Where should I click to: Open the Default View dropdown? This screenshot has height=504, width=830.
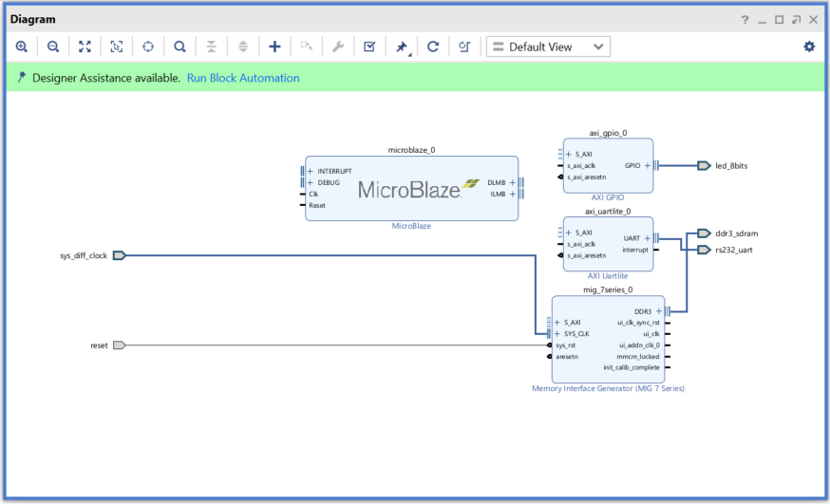click(x=548, y=47)
